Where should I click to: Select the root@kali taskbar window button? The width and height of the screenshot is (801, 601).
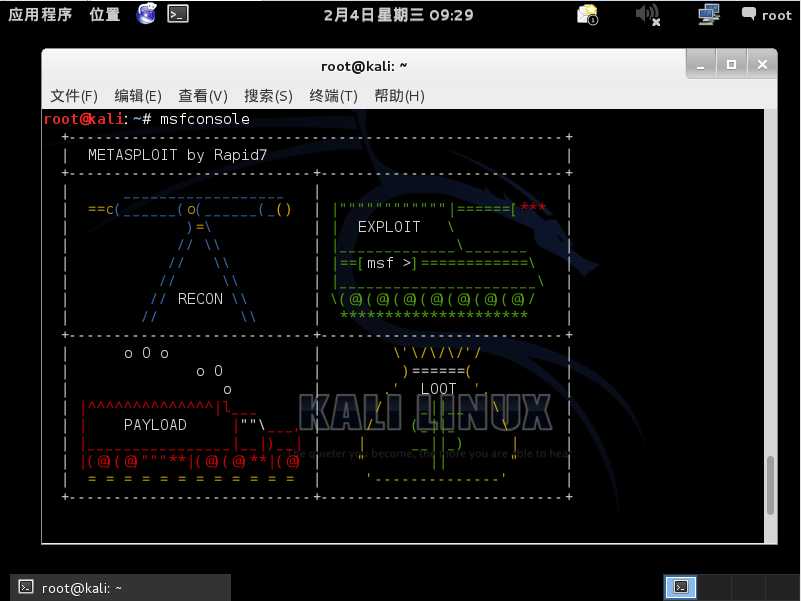(x=121, y=588)
